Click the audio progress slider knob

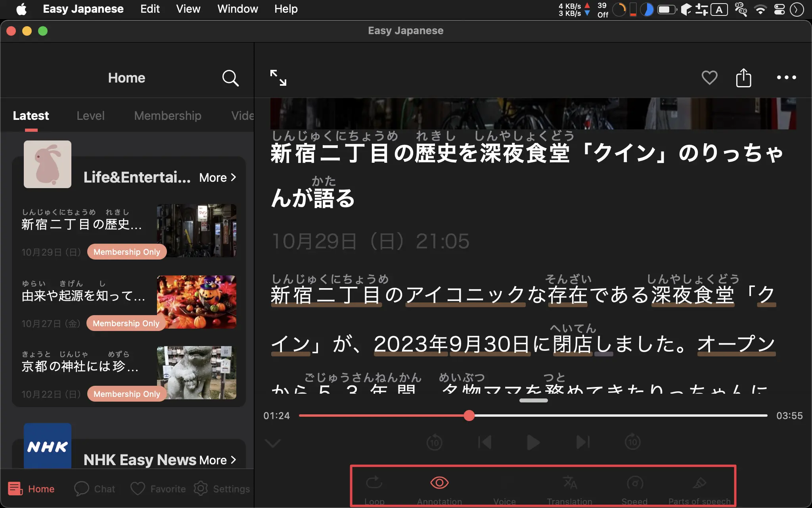click(469, 416)
